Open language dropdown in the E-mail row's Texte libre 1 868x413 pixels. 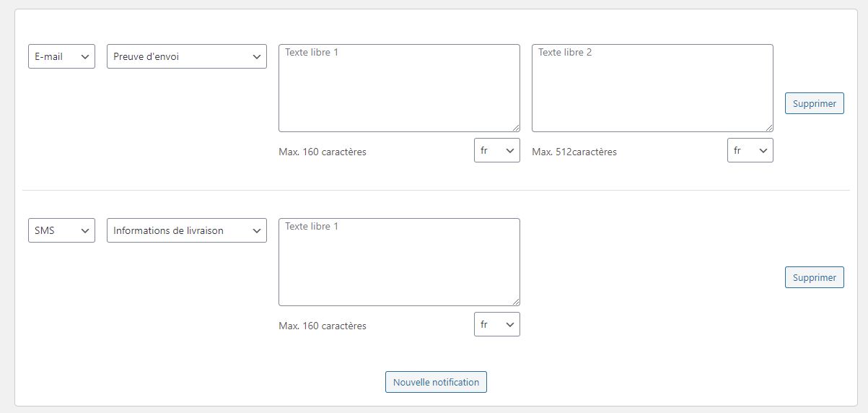[x=496, y=150]
